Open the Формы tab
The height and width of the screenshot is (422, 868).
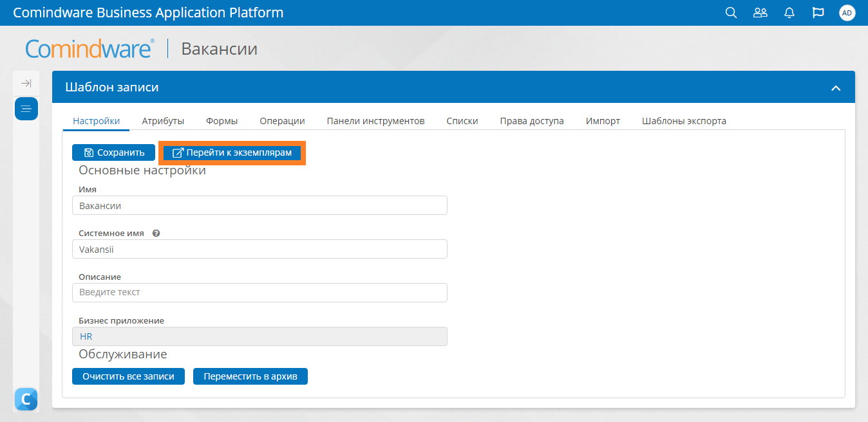pos(222,121)
